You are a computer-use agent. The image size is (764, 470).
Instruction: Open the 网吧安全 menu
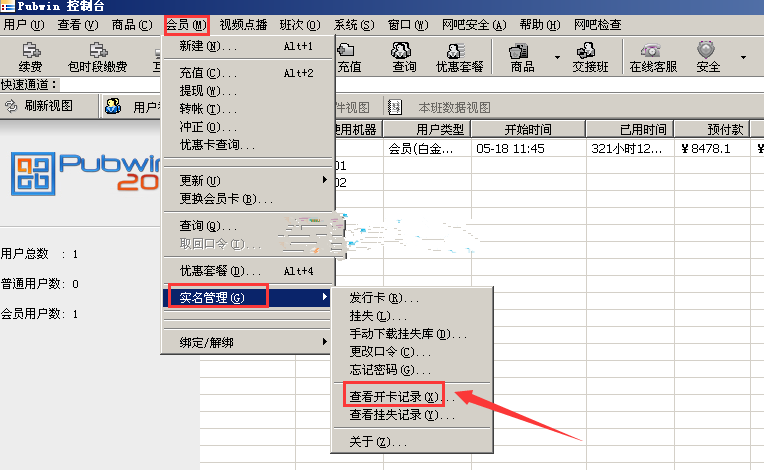point(475,24)
